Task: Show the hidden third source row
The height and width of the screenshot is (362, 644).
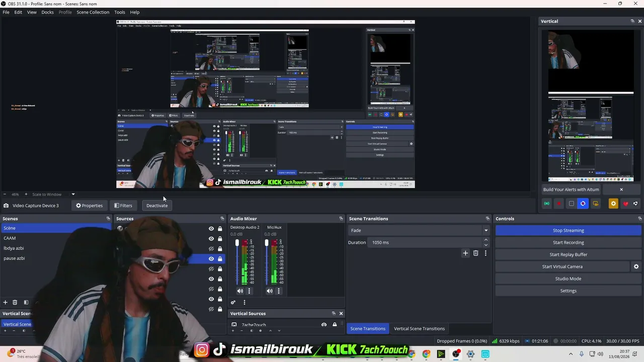Action: 211,249
